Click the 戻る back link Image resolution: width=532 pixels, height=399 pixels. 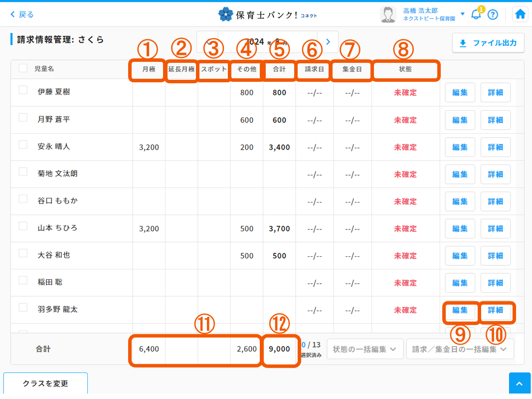point(22,14)
